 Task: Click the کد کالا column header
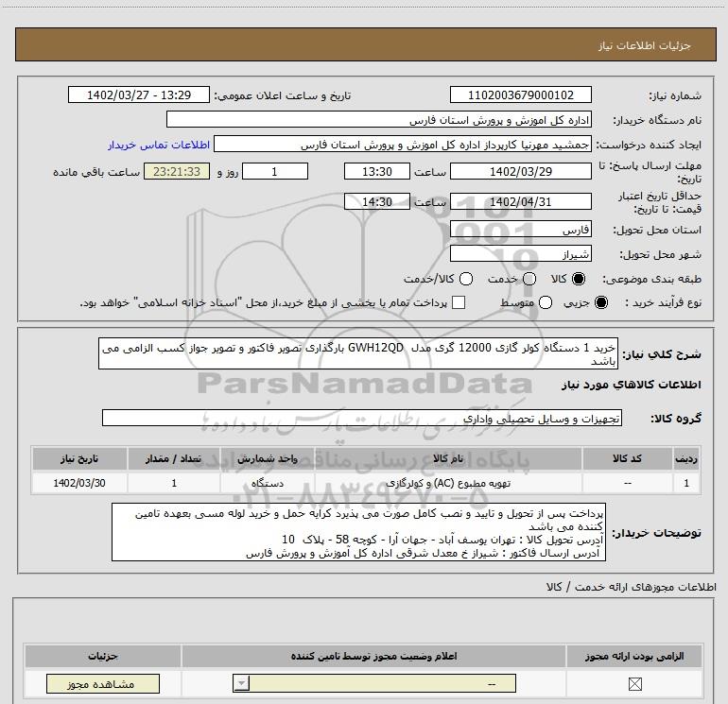pyautogui.click(x=628, y=458)
